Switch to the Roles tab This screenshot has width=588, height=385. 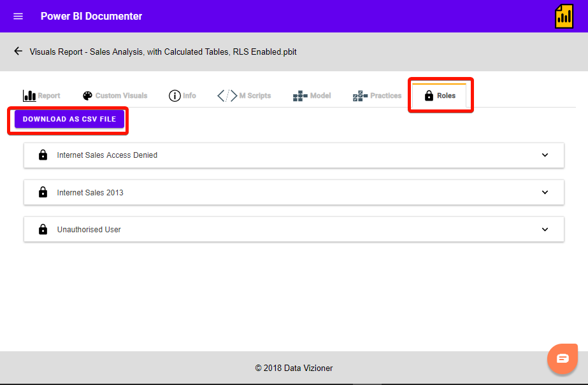click(x=440, y=95)
